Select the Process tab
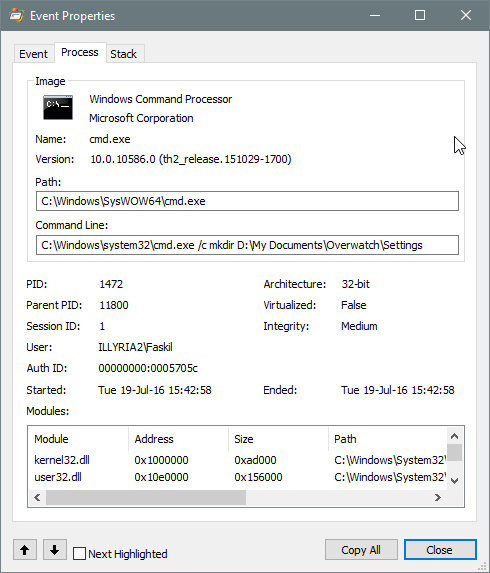Screen dimensions: 490x573 pyautogui.click(x=80, y=53)
